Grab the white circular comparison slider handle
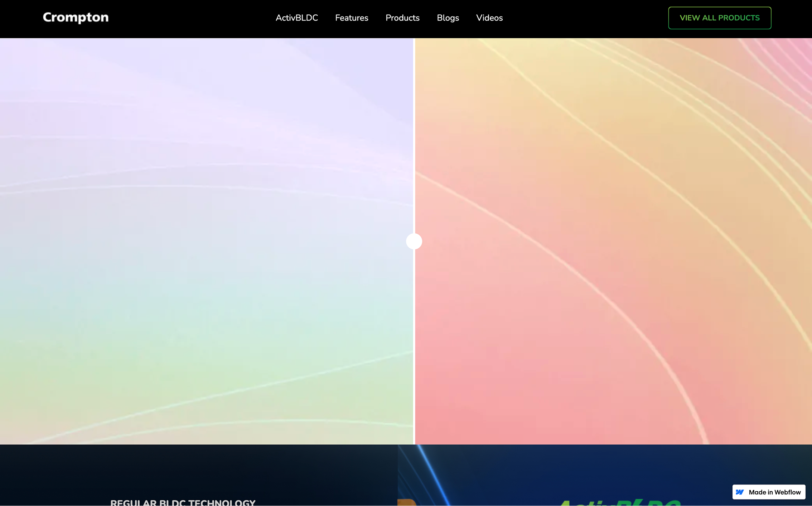The height and width of the screenshot is (506, 812). [x=414, y=241]
